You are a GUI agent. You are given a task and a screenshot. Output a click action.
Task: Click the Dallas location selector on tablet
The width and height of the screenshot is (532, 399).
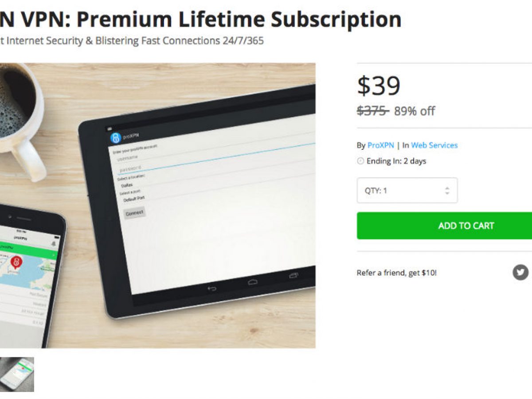click(x=129, y=185)
